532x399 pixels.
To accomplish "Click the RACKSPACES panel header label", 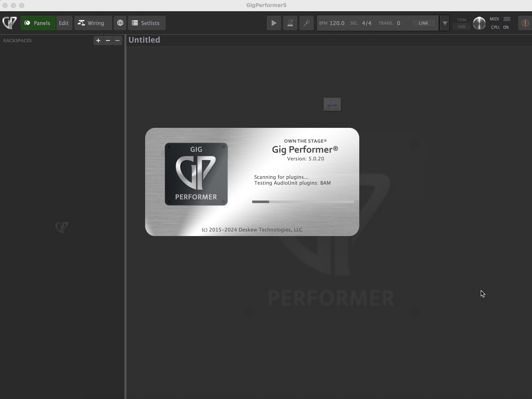I will pos(17,41).
